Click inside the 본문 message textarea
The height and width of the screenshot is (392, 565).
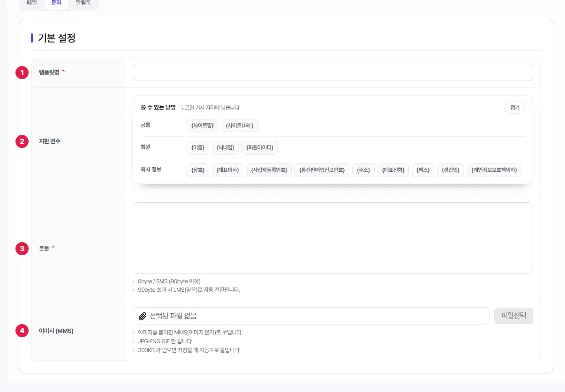(333, 238)
